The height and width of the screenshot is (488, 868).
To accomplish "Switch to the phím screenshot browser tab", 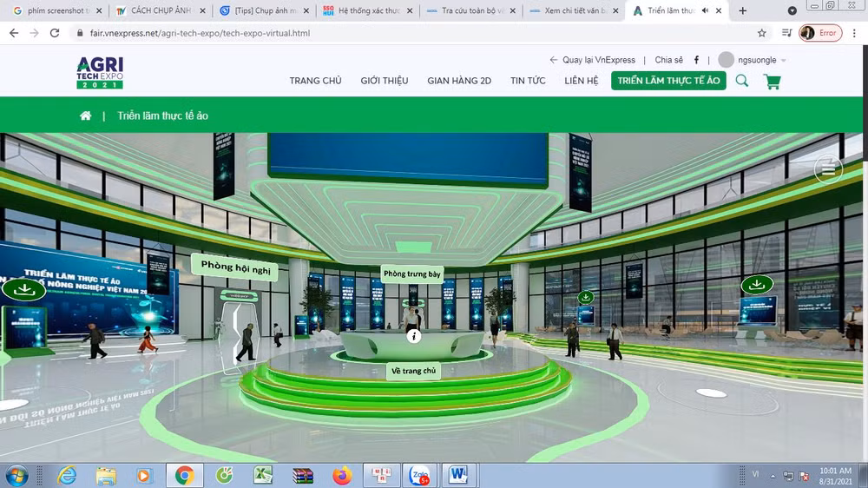I will point(58,10).
